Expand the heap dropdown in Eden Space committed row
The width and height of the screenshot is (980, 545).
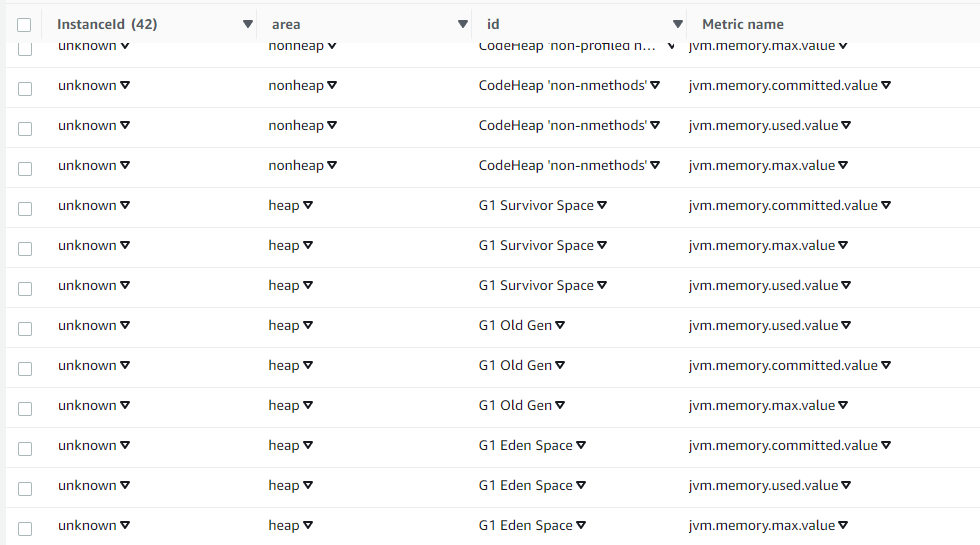(308, 445)
